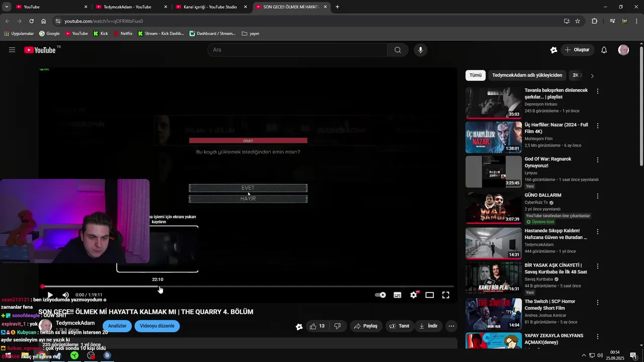
Task: Mute the video with speaker icon
Action: (65, 295)
